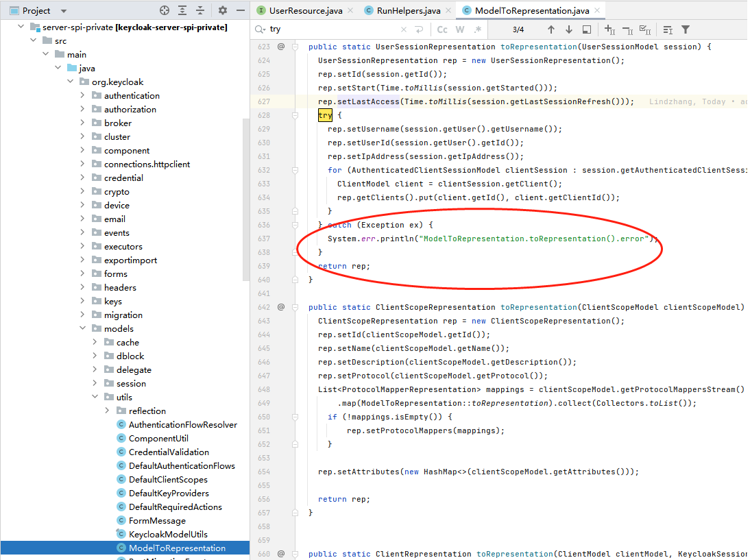Fold the if block at line 650
750x560 pixels.
pos(295,417)
